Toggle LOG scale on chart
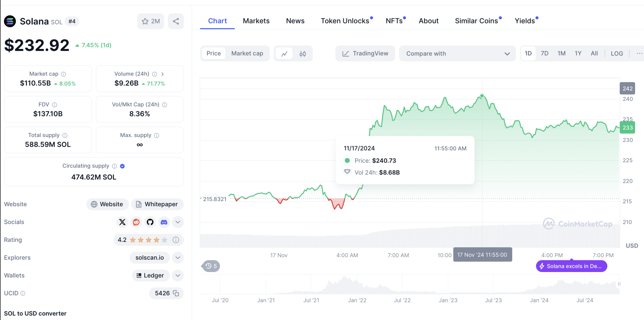This screenshot has width=644, height=320. pos(617,54)
